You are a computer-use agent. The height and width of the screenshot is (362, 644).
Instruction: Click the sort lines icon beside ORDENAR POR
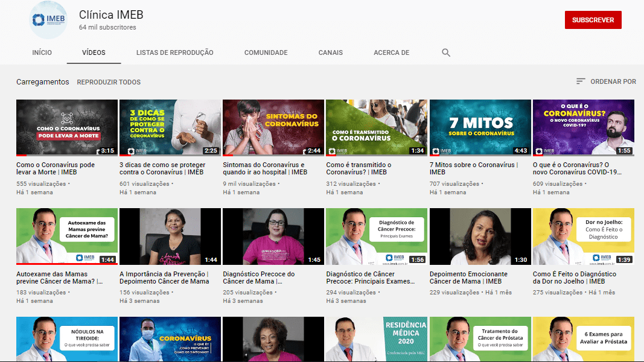581,81
